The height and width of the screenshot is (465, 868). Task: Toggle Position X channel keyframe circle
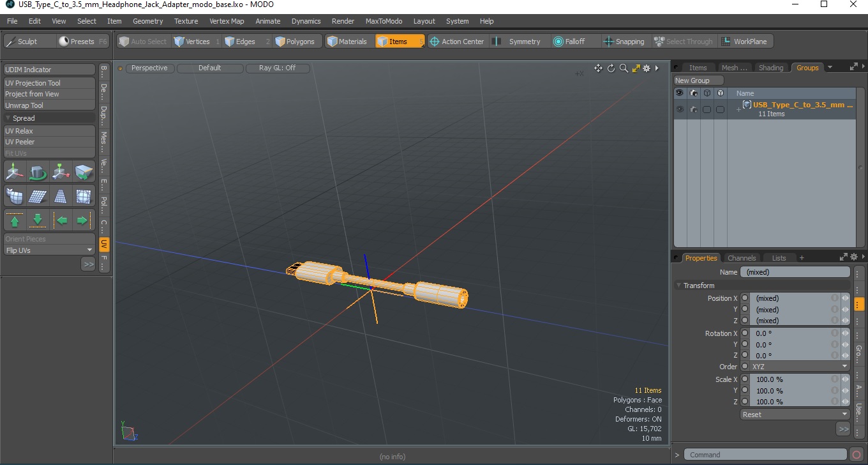(744, 298)
